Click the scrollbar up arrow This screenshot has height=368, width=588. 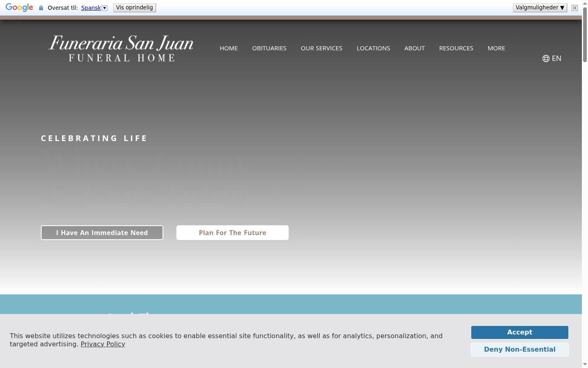click(x=585, y=3)
